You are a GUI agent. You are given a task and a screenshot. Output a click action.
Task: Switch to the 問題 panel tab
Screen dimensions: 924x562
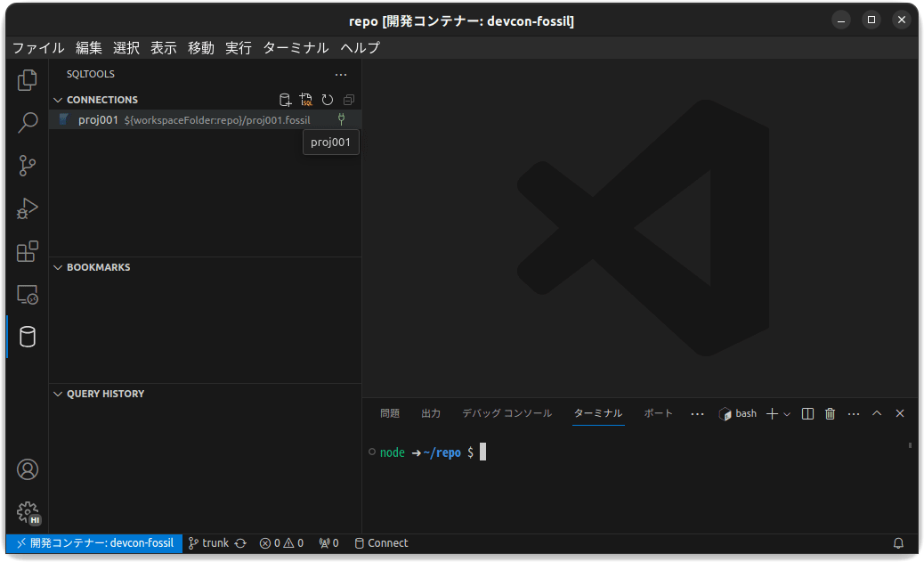tap(390, 413)
